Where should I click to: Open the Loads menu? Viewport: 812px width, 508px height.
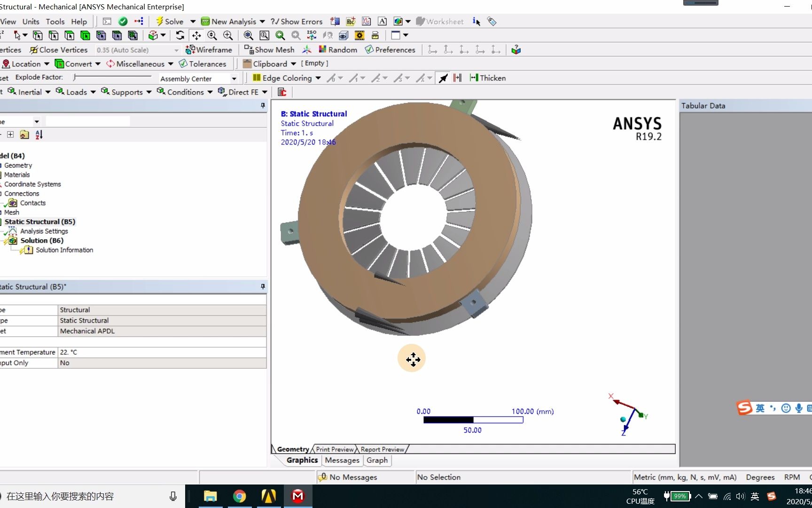pyautogui.click(x=76, y=92)
